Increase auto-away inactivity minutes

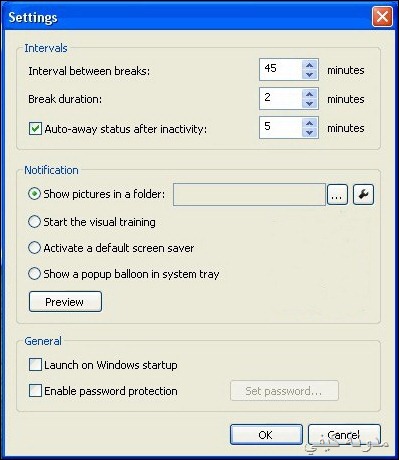pos(310,123)
